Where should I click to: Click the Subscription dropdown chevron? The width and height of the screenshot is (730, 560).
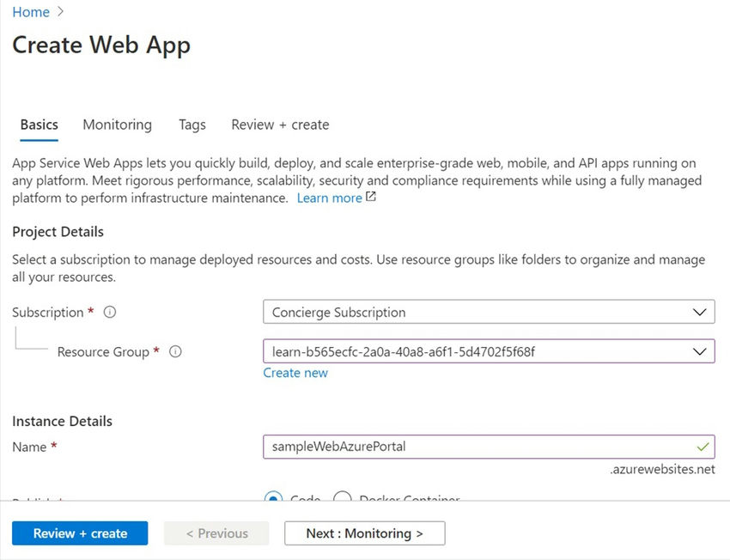point(702,312)
